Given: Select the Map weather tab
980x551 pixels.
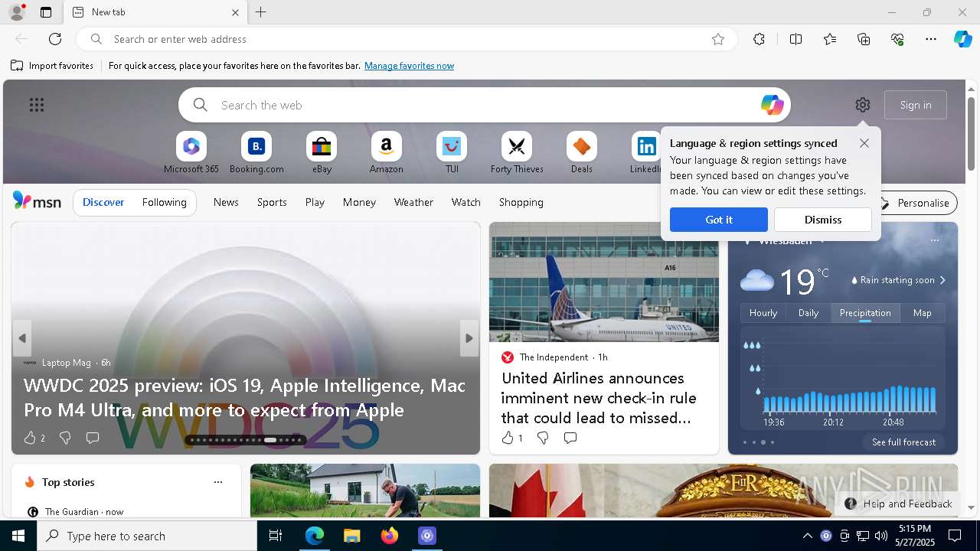Looking at the screenshot, I should coord(923,313).
